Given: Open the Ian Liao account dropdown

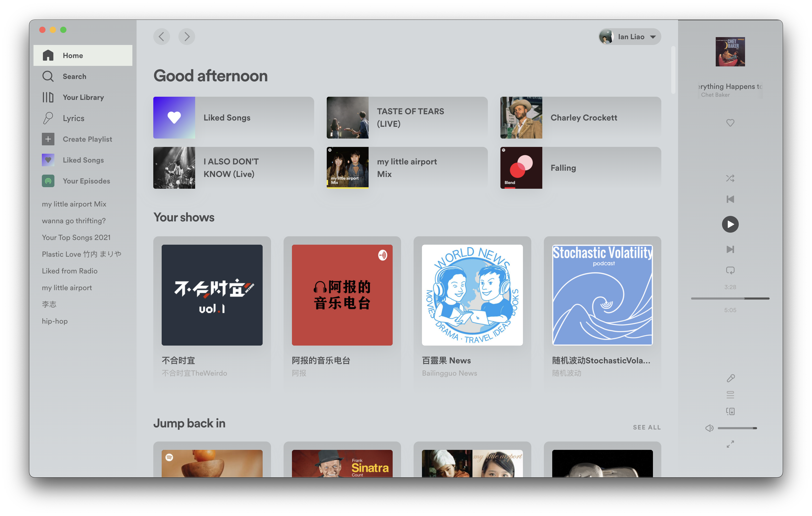Looking at the screenshot, I should tap(630, 37).
